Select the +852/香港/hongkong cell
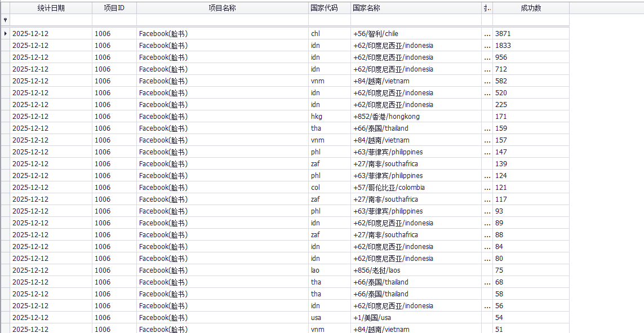Screen dimensions: 644x333 [416, 117]
